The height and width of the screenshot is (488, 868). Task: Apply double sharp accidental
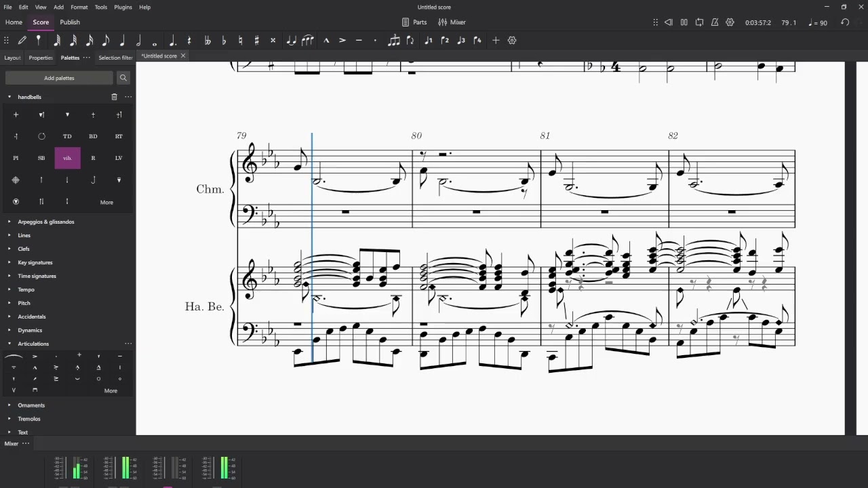(x=273, y=41)
